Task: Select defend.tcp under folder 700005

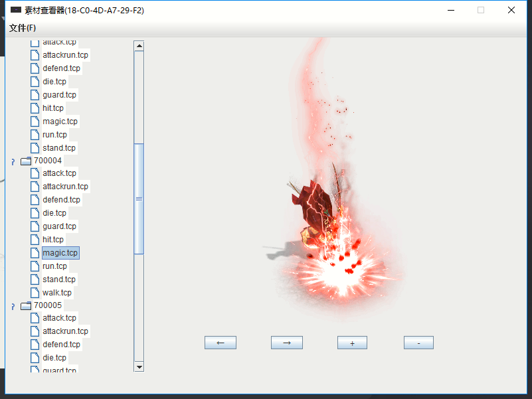Action: 61,345
